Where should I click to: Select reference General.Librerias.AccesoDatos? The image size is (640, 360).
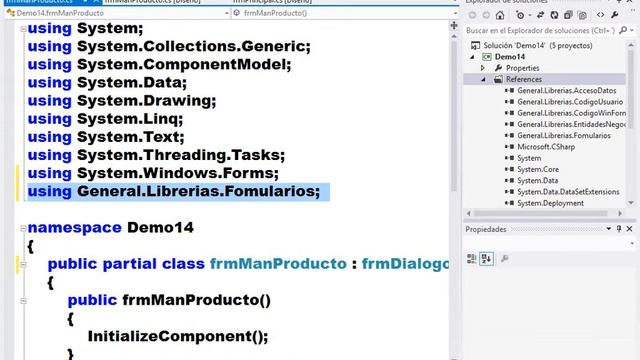click(x=567, y=91)
